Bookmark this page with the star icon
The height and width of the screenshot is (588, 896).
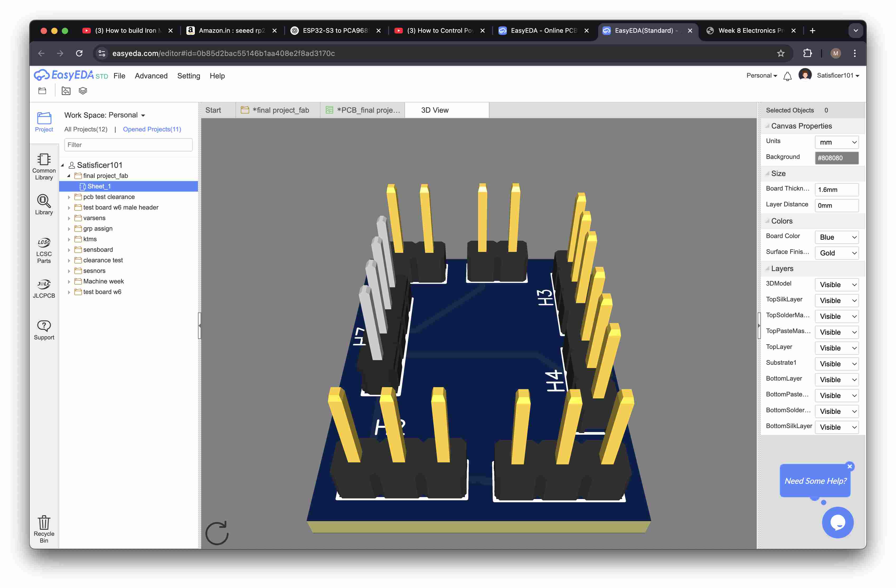click(781, 53)
